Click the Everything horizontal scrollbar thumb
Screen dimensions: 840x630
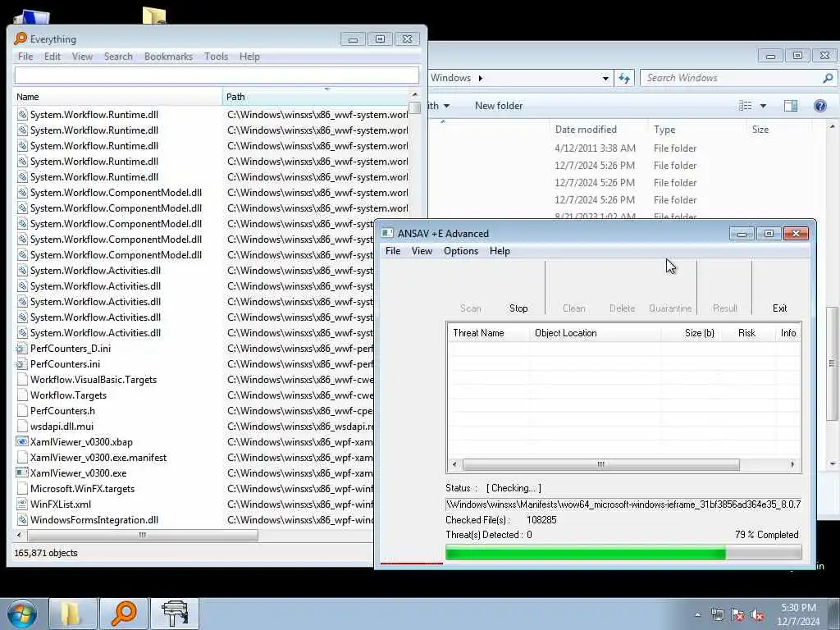143,535
